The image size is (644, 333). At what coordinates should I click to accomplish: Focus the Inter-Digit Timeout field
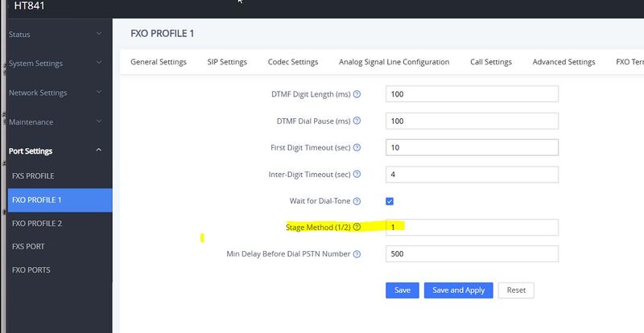(472, 174)
